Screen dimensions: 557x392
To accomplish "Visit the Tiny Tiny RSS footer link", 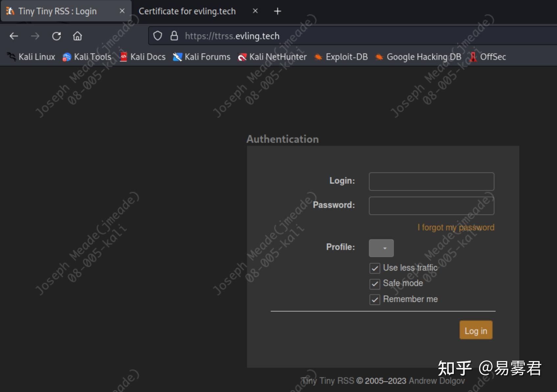I will (x=328, y=381).
